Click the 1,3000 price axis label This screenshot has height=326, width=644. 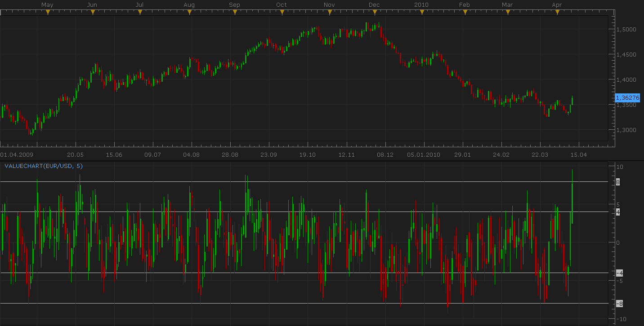[x=626, y=130]
